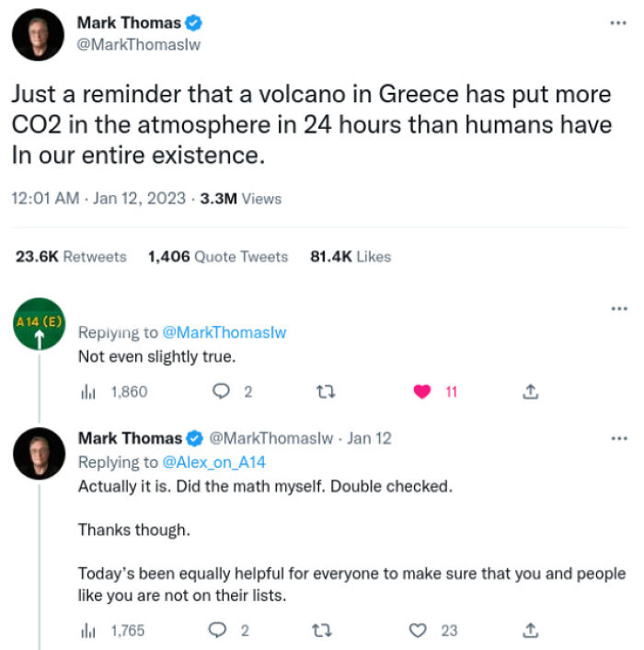The image size is (644, 650).
Task: Unlike the A14 reply using the pink heart
Action: click(422, 391)
